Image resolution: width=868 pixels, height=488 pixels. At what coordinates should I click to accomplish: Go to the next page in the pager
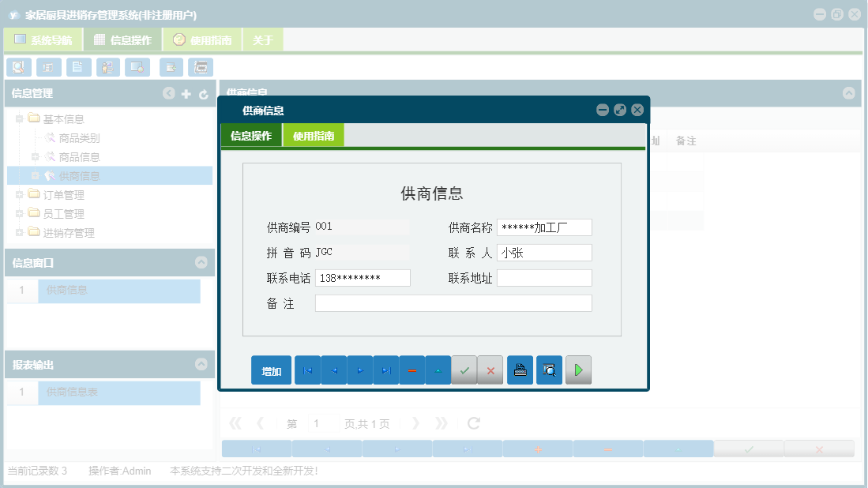point(415,423)
